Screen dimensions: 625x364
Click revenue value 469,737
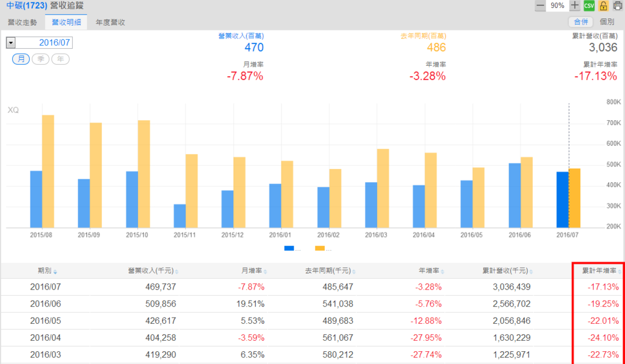coord(161,287)
